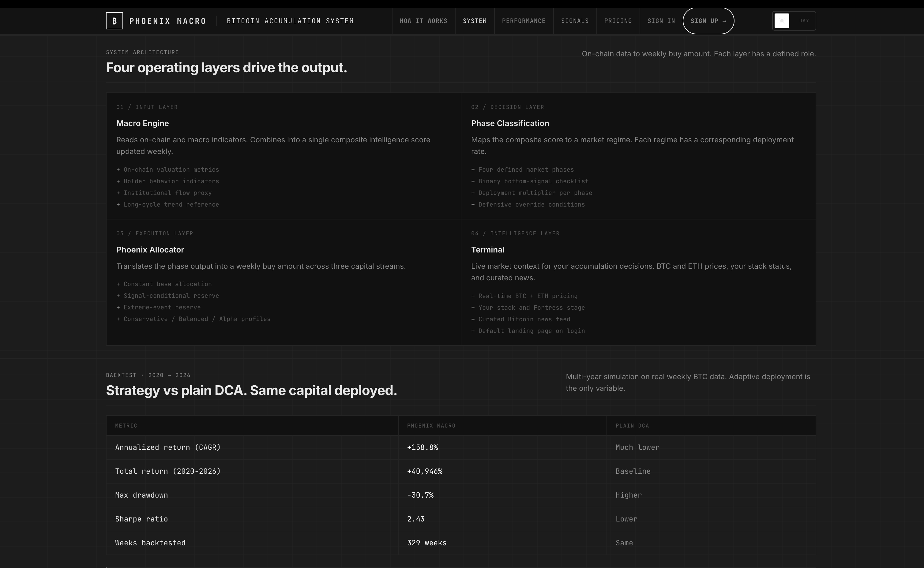Click the '01 / INPUT LAYER' label
Screen dimensions: 924x568
tap(147, 107)
